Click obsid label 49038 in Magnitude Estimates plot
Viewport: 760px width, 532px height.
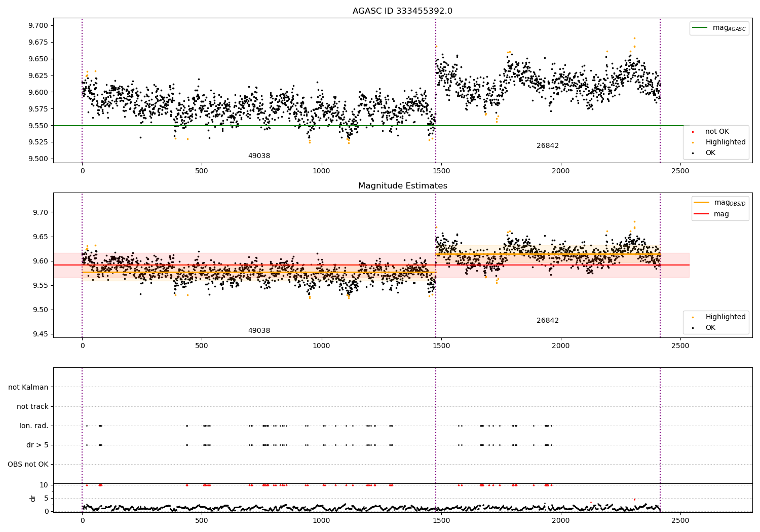[x=259, y=331]
